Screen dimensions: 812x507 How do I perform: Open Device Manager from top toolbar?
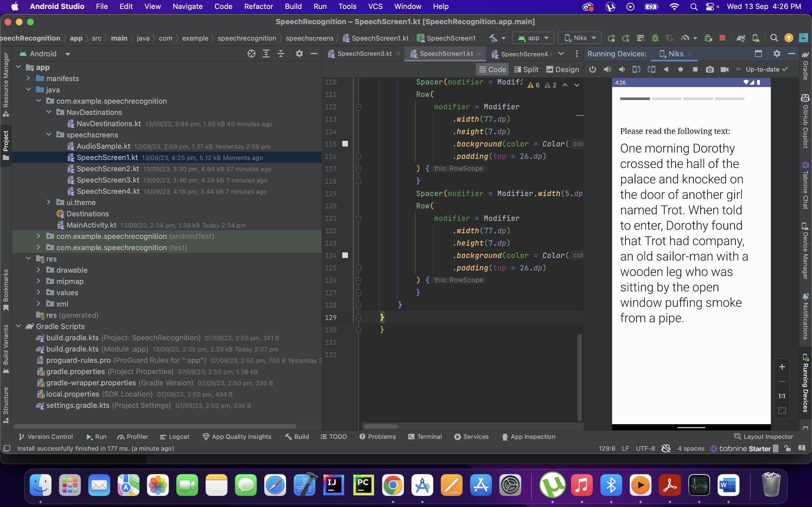pos(756,38)
